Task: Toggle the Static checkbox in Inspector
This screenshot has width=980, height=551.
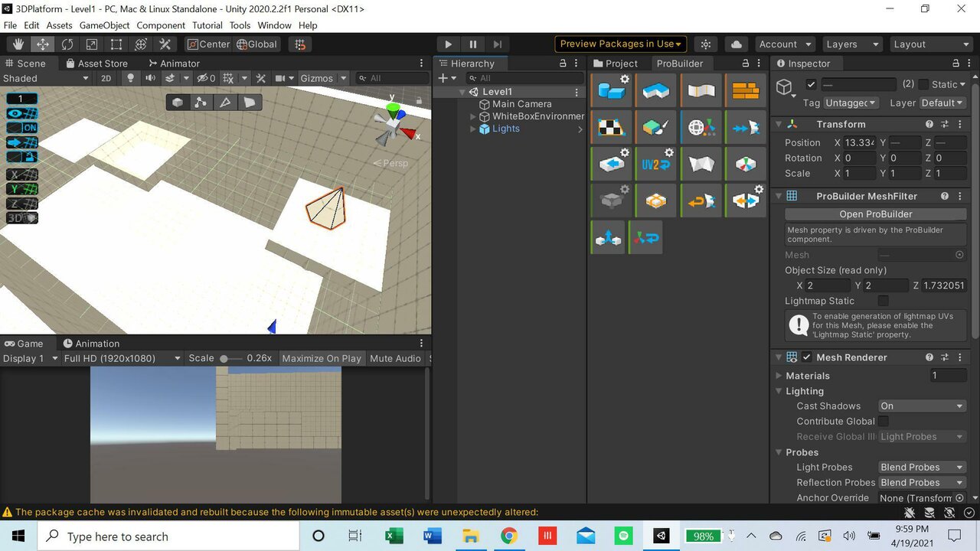Action: tap(923, 84)
